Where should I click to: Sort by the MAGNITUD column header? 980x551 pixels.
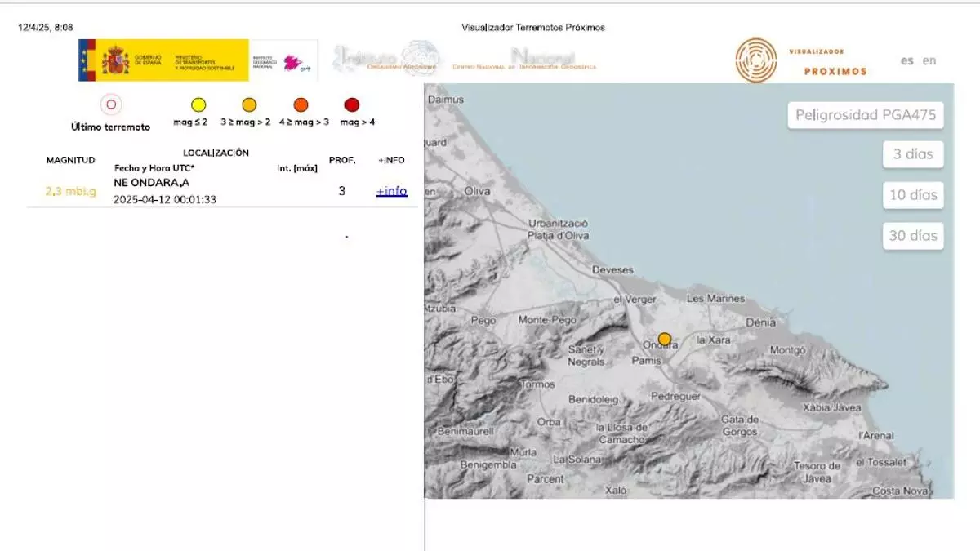pos(70,160)
